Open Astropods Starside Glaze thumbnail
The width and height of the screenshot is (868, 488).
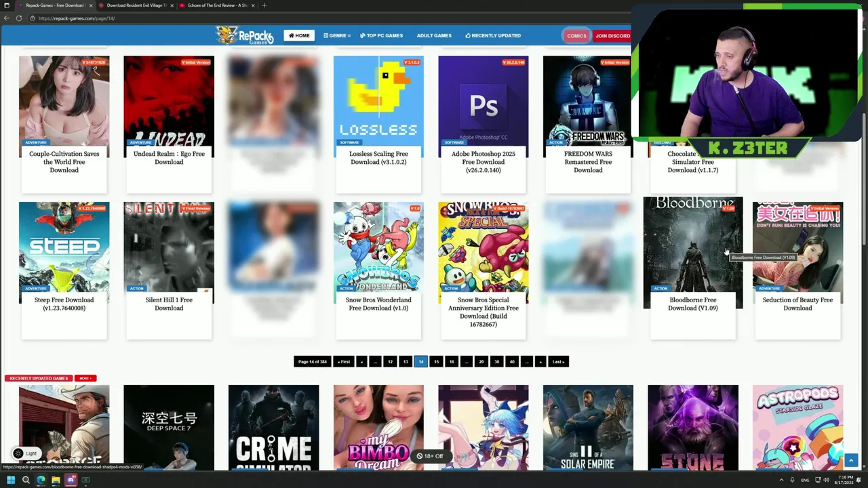click(x=797, y=428)
